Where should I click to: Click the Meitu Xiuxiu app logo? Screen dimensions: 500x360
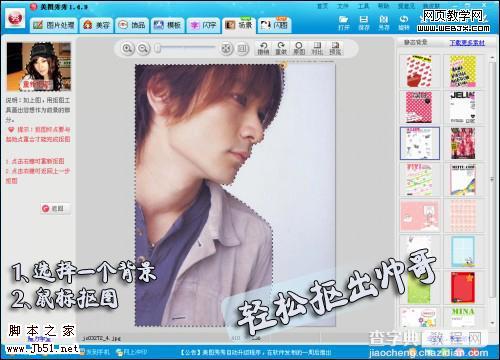pyautogui.click(x=15, y=18)
